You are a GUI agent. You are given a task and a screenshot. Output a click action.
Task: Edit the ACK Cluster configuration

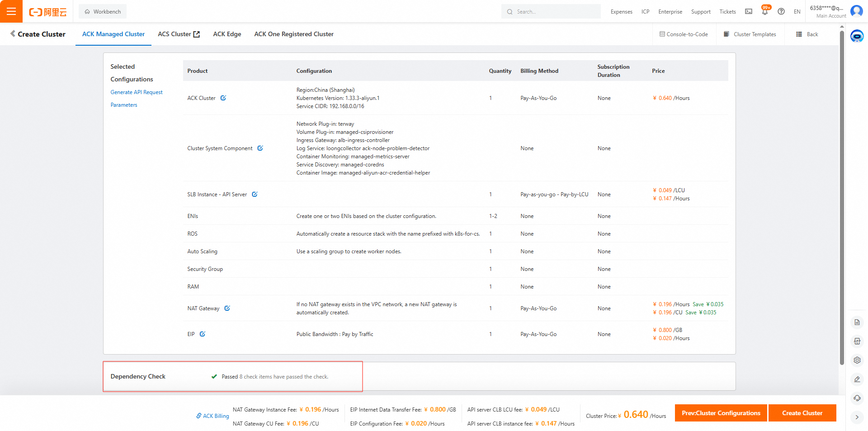coord(223,98)
